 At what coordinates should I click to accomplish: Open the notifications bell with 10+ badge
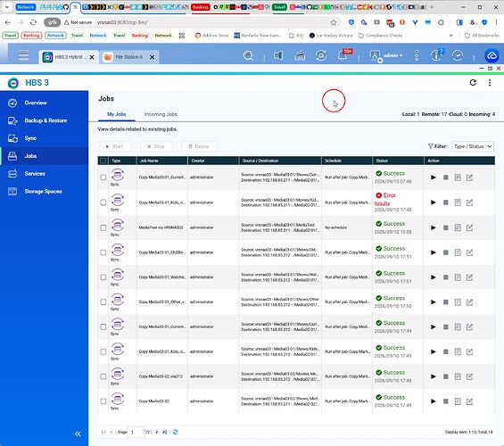(x=343, y=55)
